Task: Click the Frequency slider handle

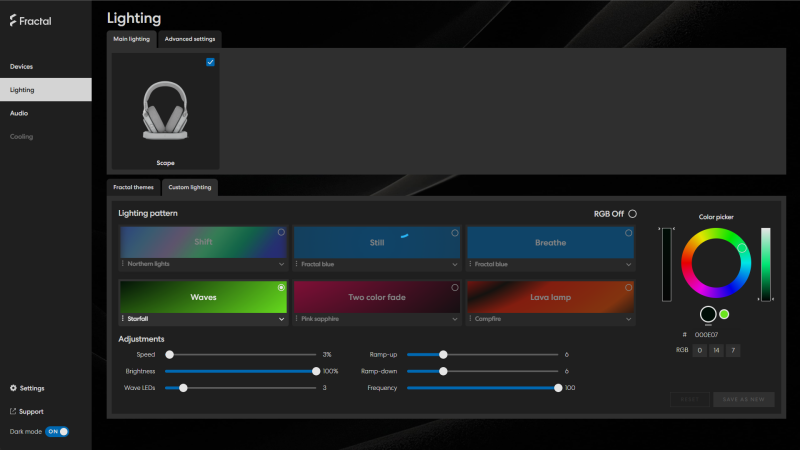Action: 558,388
